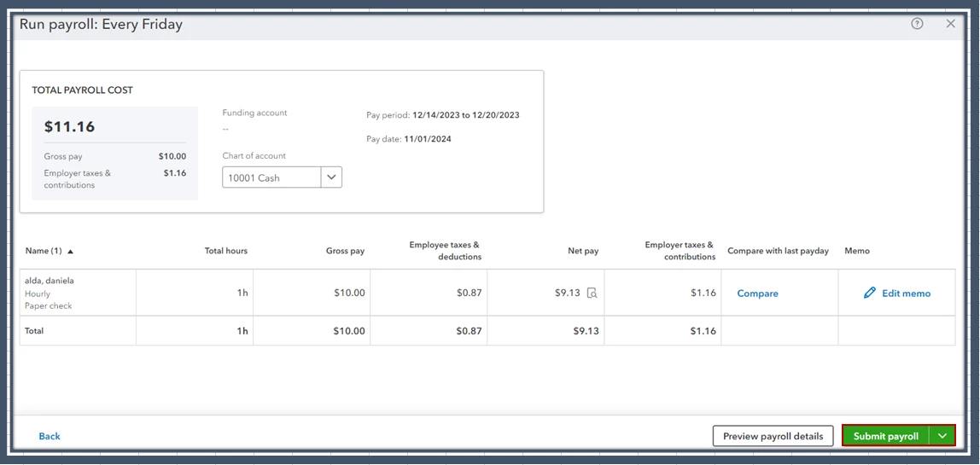Click the $11.16 total payroll cost

coord(69,127)
